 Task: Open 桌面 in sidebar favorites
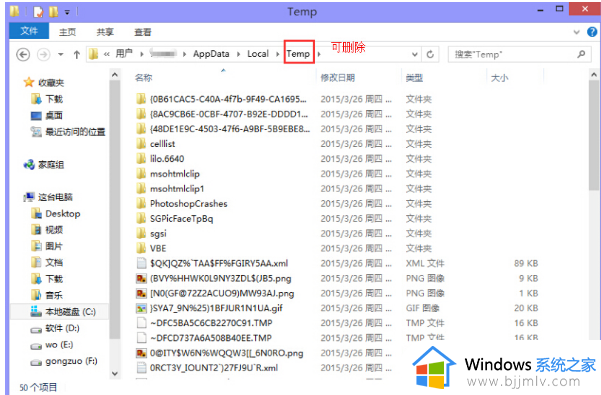pyautogui.click(x=54, y=115)
